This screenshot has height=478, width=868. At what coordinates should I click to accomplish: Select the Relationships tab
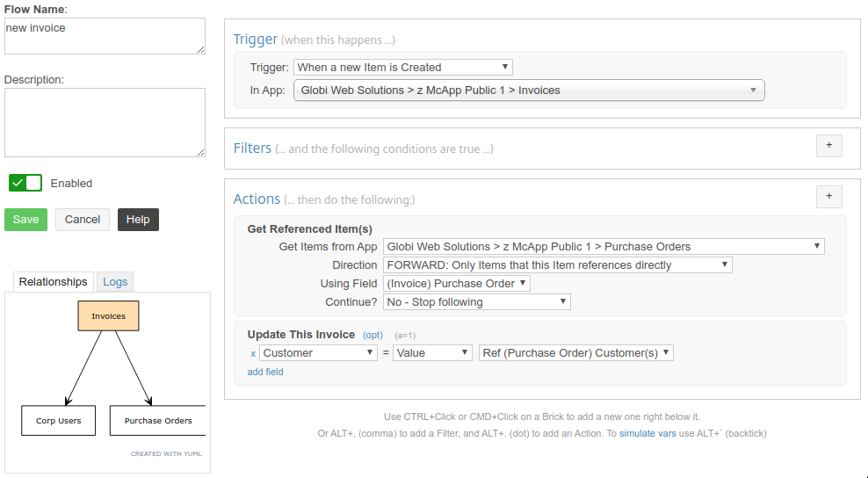click(53, 282)
